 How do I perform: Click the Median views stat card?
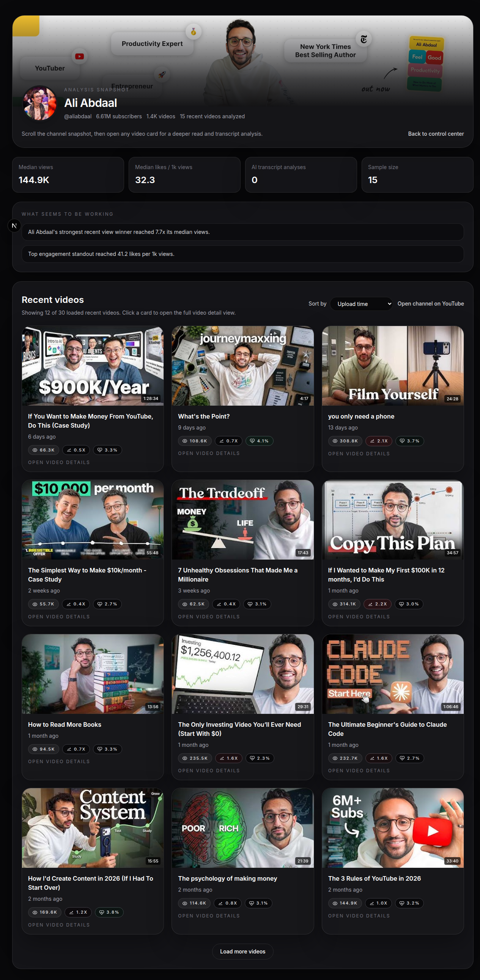[x=68, y=175]
